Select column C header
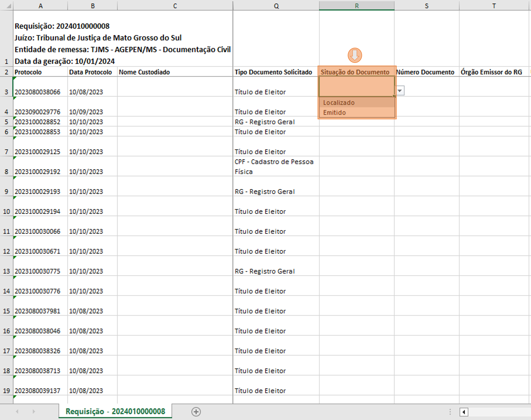Screen dimensions: 531x420 [x=175, y=6]
